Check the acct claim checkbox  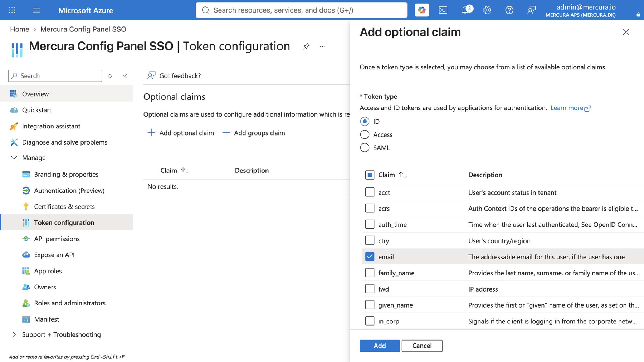click(370, 192)
